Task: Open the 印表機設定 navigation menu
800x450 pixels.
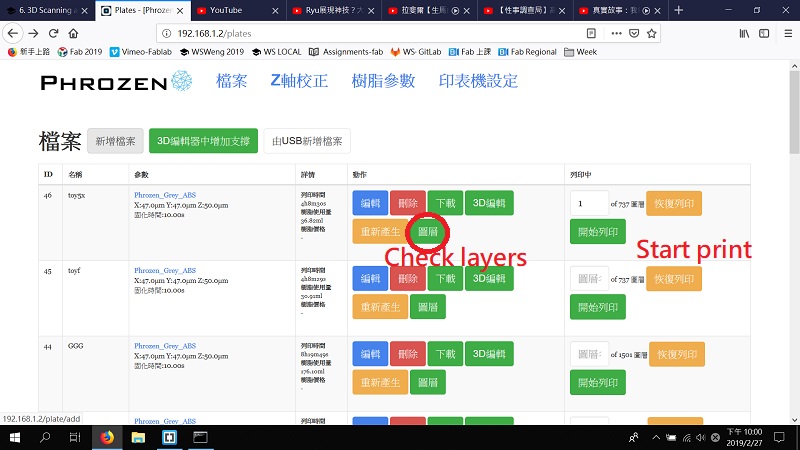Action: coord(478,81)
